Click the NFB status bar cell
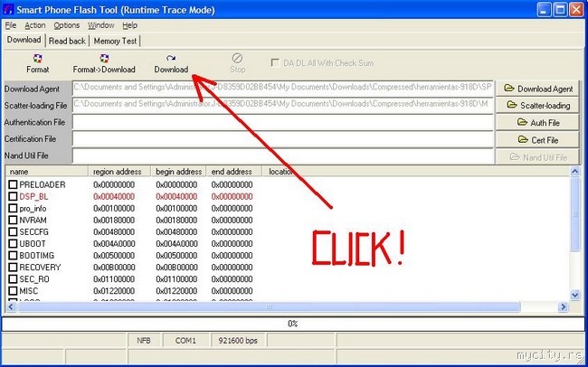The height and width of the screenshot is (367, 588). click(144, 341)
